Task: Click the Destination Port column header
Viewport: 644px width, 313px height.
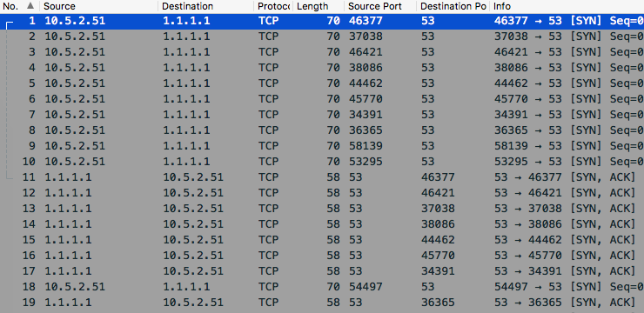Action: (453, 6)
